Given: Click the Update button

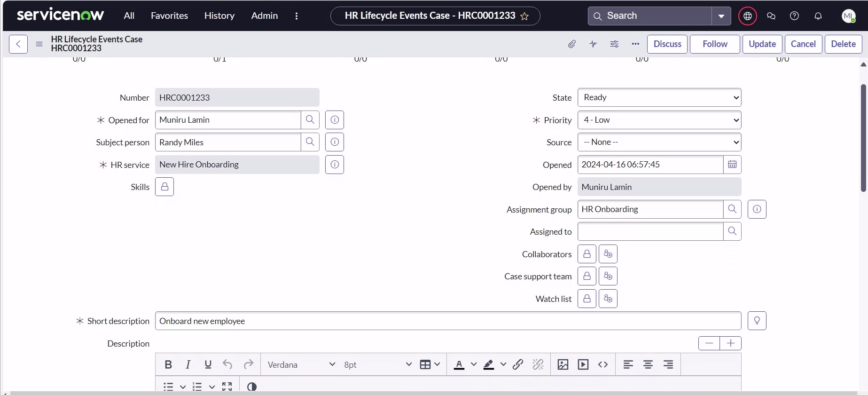Looking at the screenshot, I should pyautogui.click(x=762, y=44).
